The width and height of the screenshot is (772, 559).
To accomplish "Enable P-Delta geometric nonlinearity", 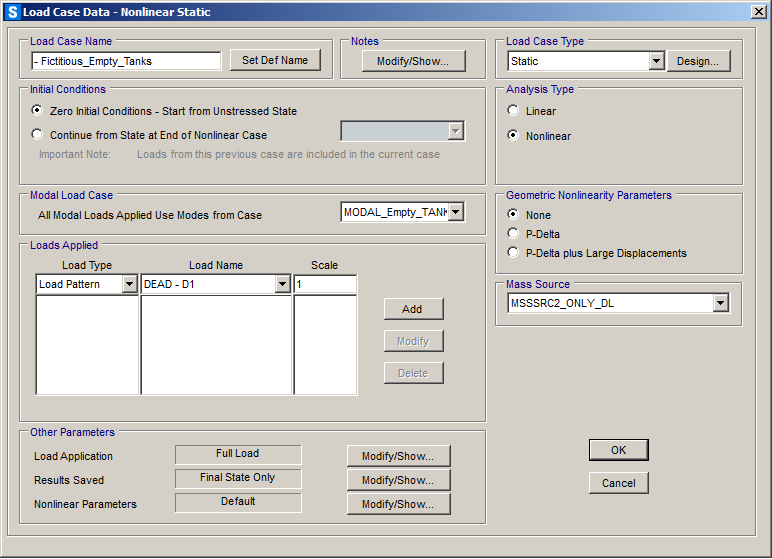I will [514, 234].
